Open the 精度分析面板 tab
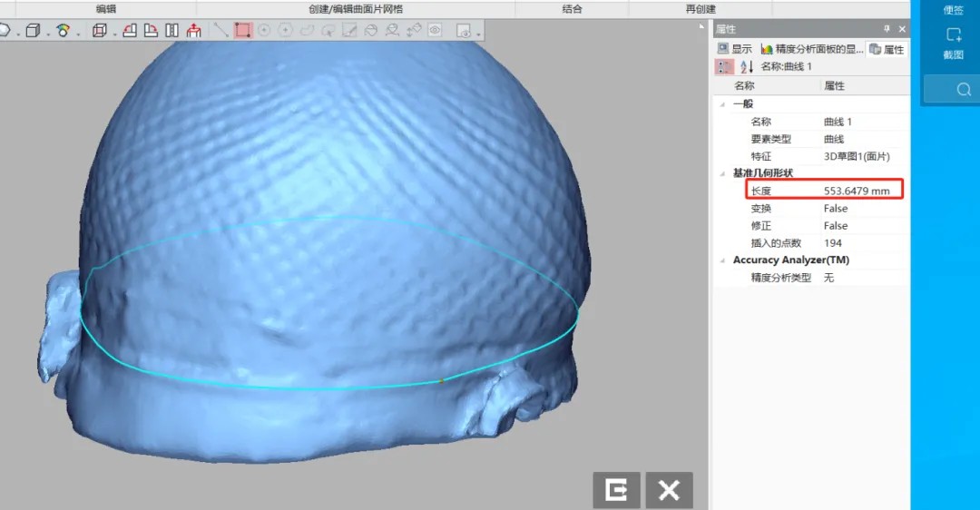This screenshot has height=510, width=980. pos(812,49)
